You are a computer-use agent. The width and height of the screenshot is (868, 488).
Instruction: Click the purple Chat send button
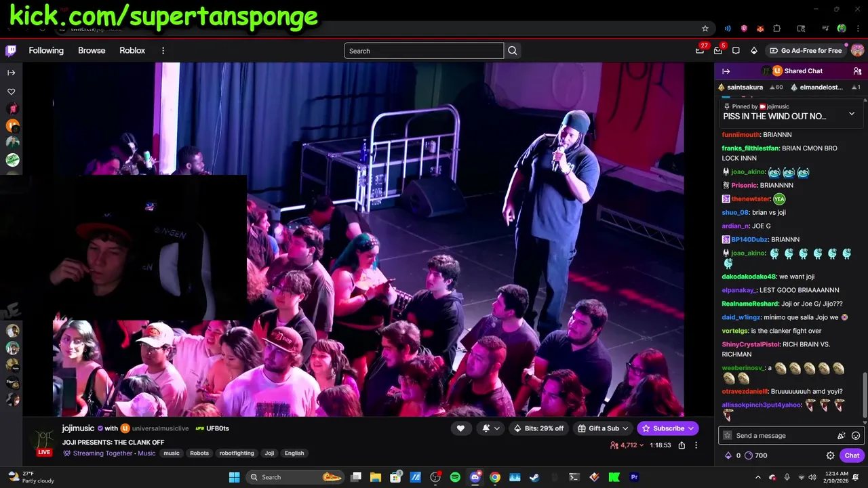click(x=852, y=455)
